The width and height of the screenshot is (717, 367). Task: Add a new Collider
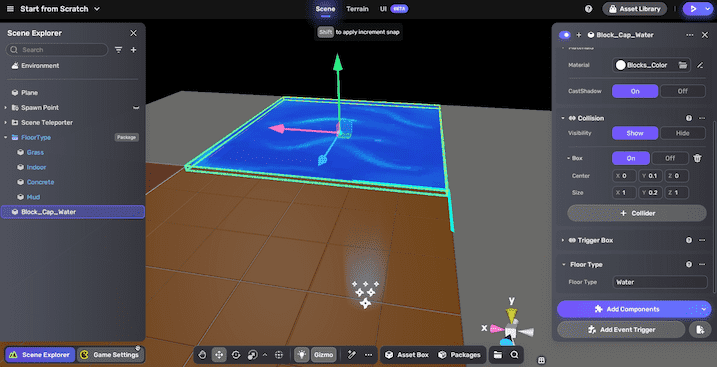tap(637, 213)
